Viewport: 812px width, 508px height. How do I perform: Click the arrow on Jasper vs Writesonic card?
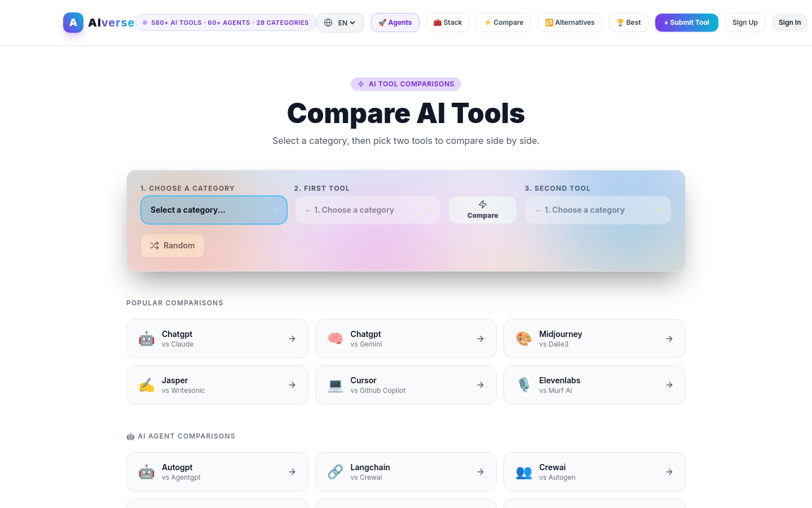tap(292, 385)
